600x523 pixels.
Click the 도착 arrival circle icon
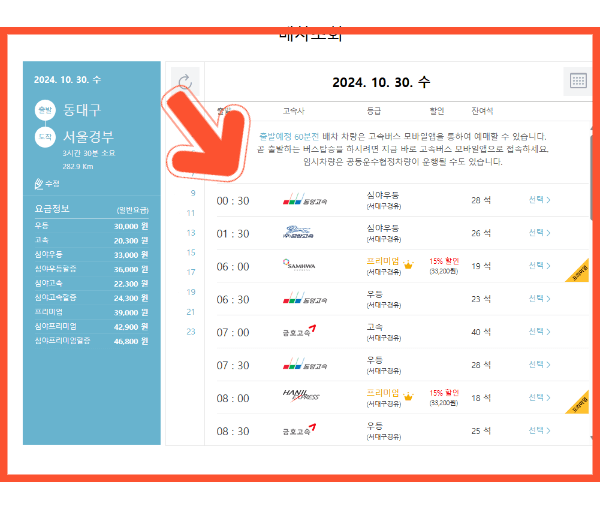(x=45, y=137)
